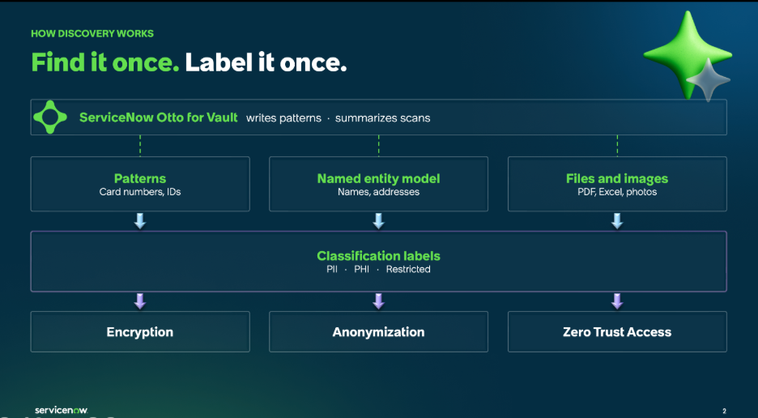Click the "ServiceNow Otto for Vault" label
This screenshot has height=418, width=758.
(x=159, y=117)
